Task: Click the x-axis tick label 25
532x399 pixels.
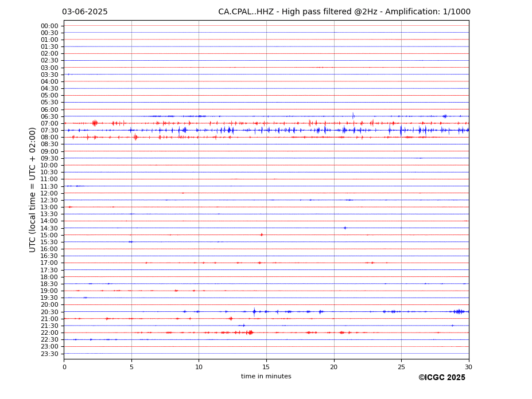Action: tap(401, 367)
